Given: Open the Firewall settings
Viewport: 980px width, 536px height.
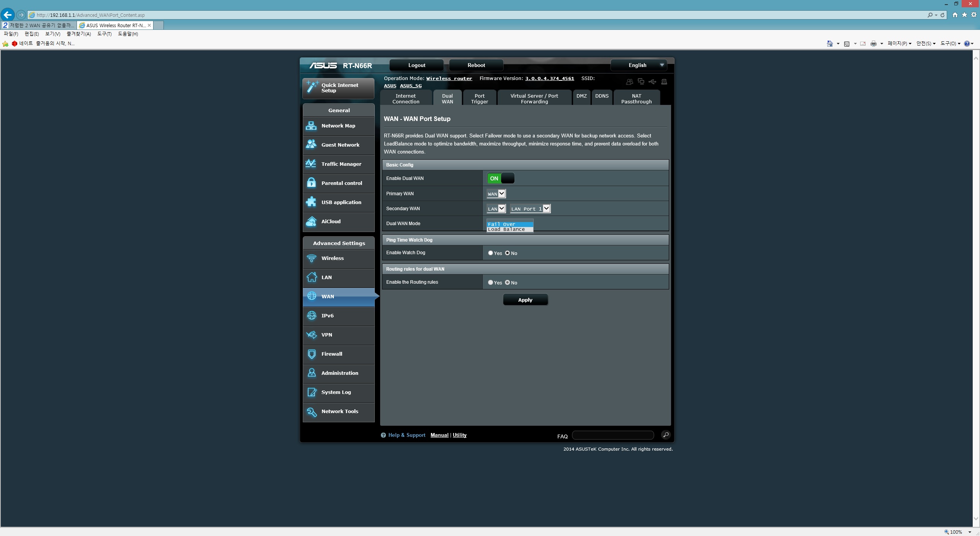Looking at the screenshot, I should coord(338,354).
